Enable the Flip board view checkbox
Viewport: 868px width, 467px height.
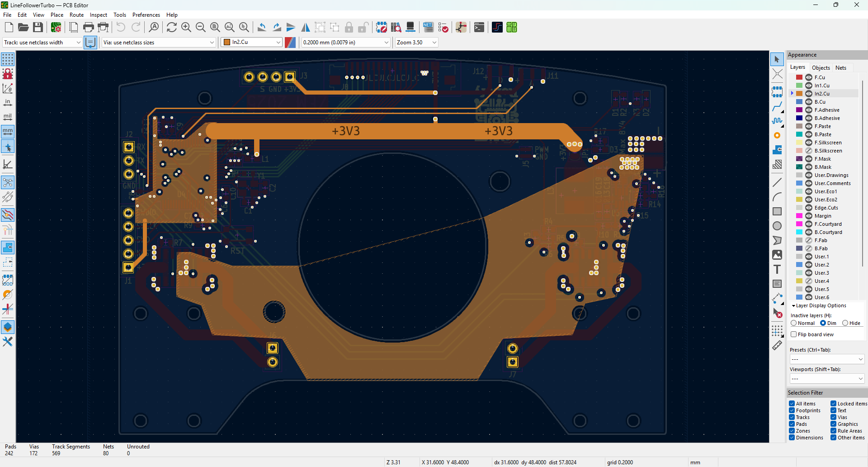(793, 334)
